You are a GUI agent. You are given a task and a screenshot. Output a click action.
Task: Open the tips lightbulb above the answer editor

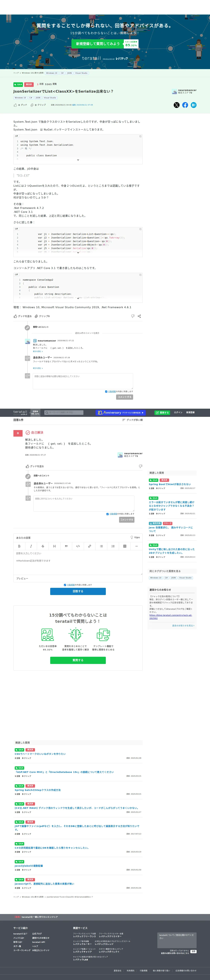135,538
